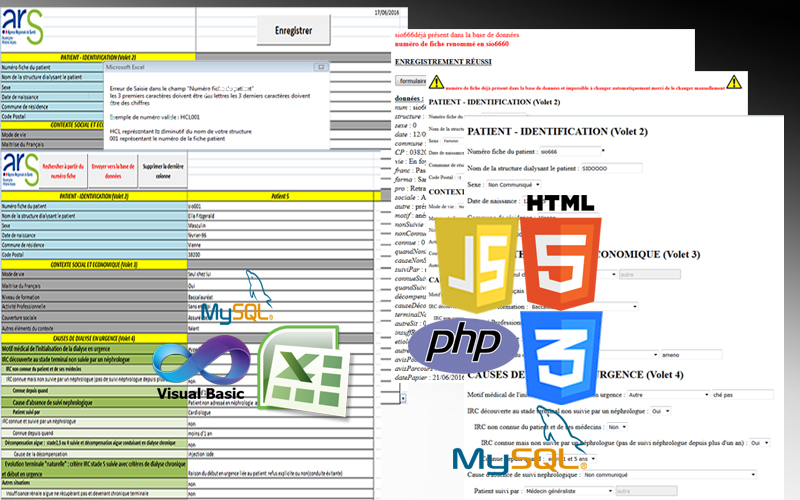Open the Patient suivi par dropdown
800x500 pixels.
pos(568,491)
